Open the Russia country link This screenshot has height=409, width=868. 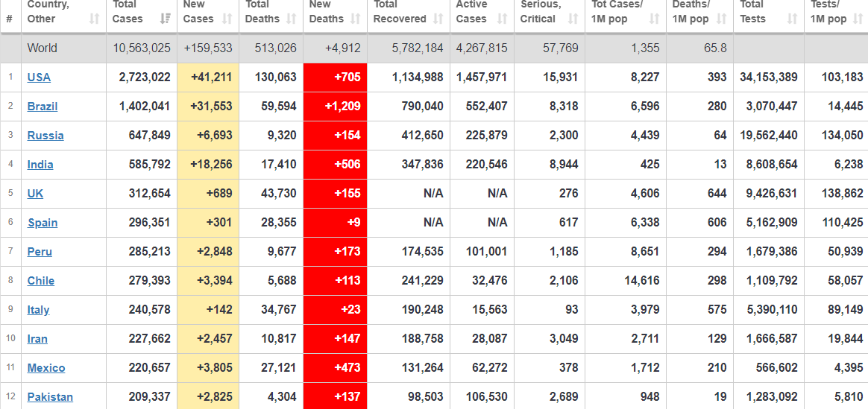(45, 136)
